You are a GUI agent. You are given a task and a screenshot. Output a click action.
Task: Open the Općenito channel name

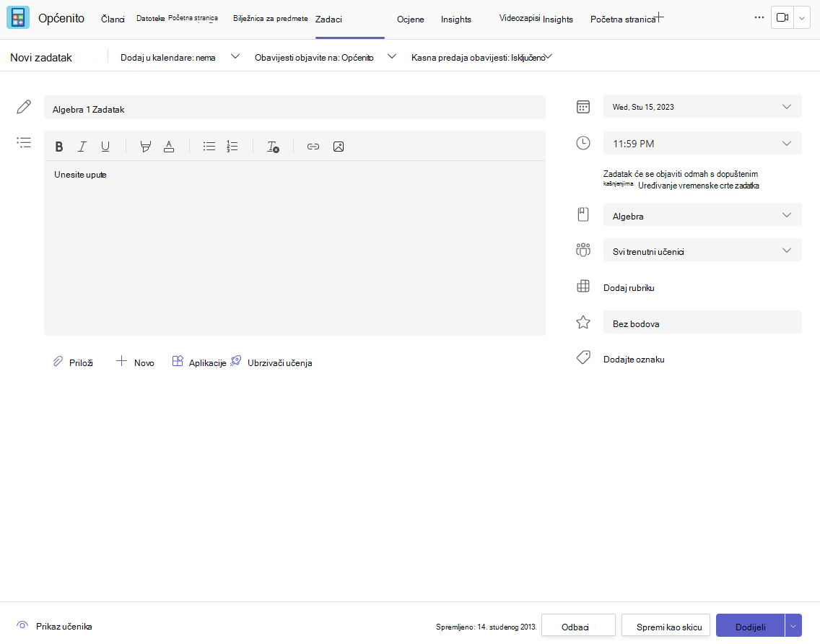(x=61, y=18)
